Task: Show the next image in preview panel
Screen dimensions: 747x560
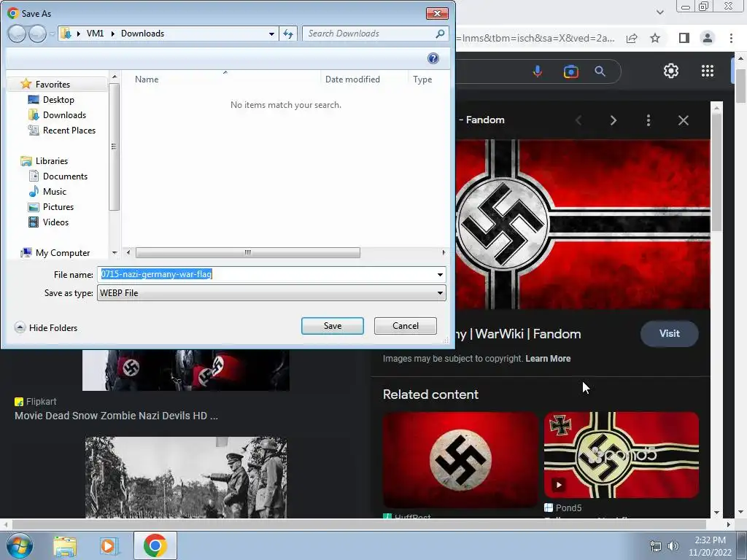Action: coord(613,120)
